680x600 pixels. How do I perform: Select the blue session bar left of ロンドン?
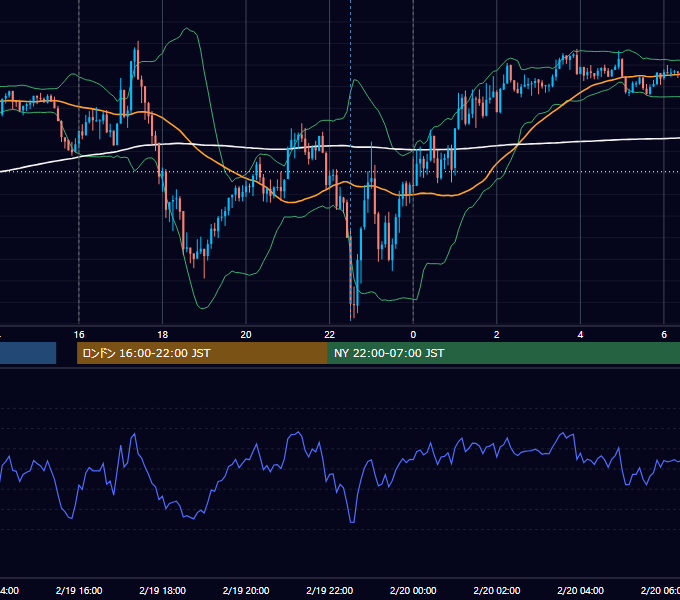pos(28,353)
